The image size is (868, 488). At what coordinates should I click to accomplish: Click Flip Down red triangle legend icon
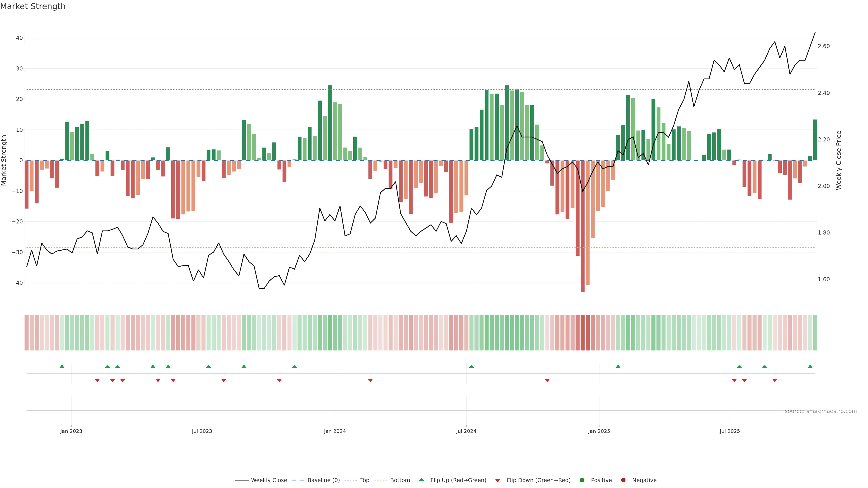pyautogui.click(x=498, y=481)
